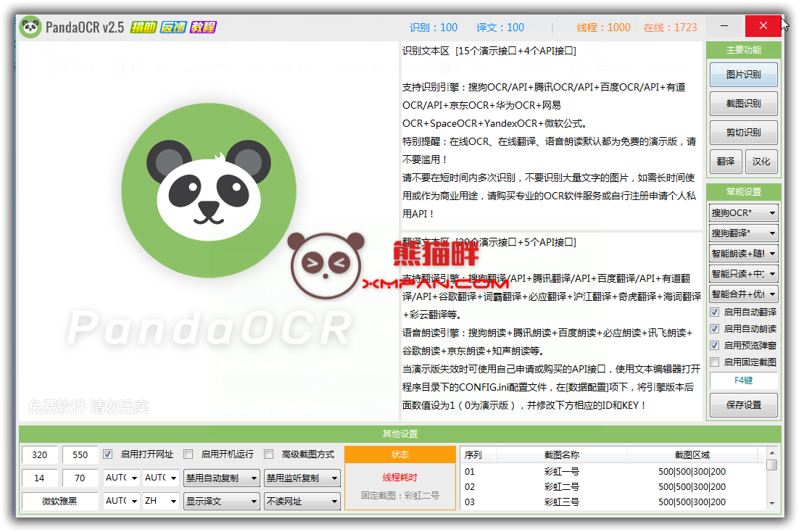Click the 译文：100 counter
The image size is (804, 532).
click(x=500, y=28)
